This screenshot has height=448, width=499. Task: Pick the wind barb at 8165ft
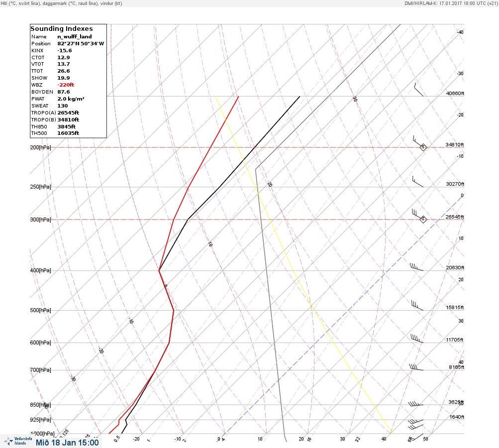click(416, 367)
